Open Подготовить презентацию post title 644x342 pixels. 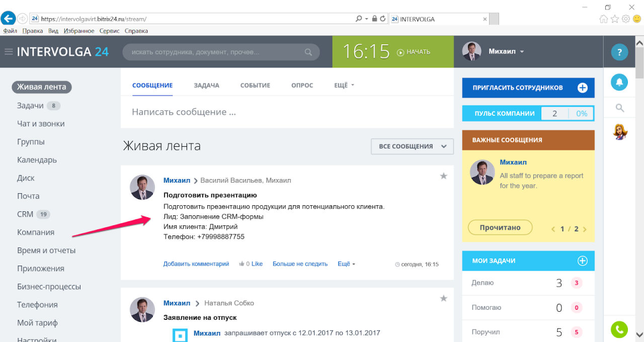[210, 195]
